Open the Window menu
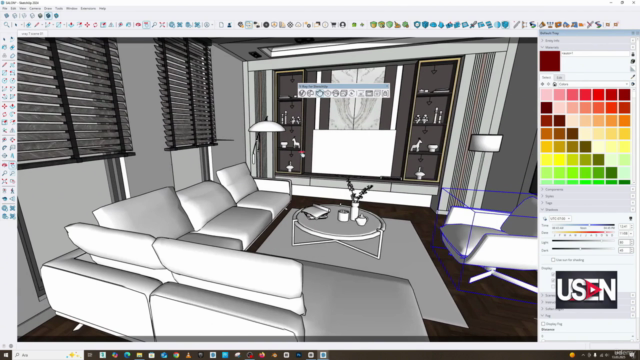The image size is (640, 360). coord(71,8)
